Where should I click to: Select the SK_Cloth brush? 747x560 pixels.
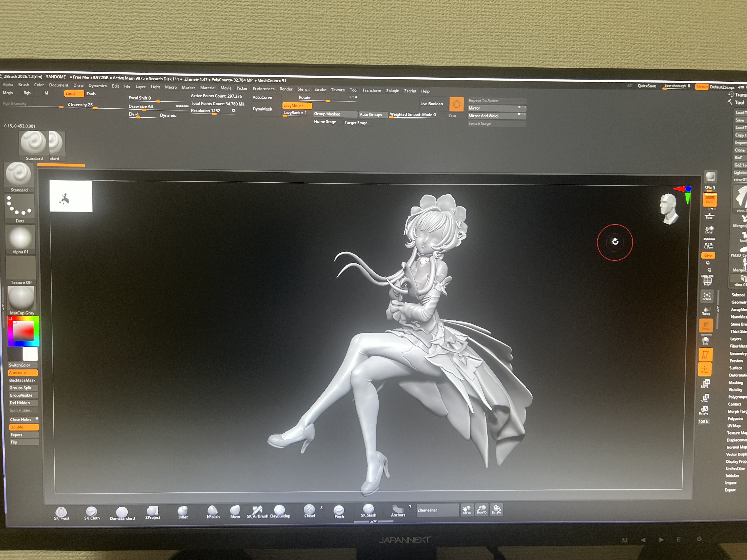(x=92, y=513)
